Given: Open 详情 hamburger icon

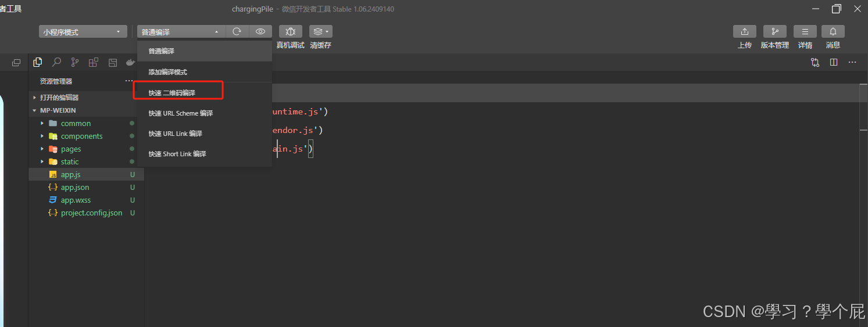Looking at the screenshot, I should pos(805,32).
